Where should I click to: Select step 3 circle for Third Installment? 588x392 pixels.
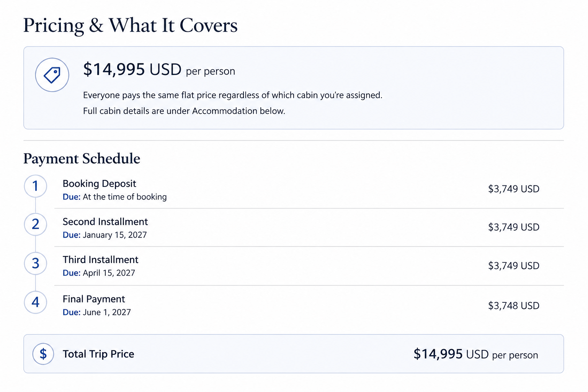(36, 263)
